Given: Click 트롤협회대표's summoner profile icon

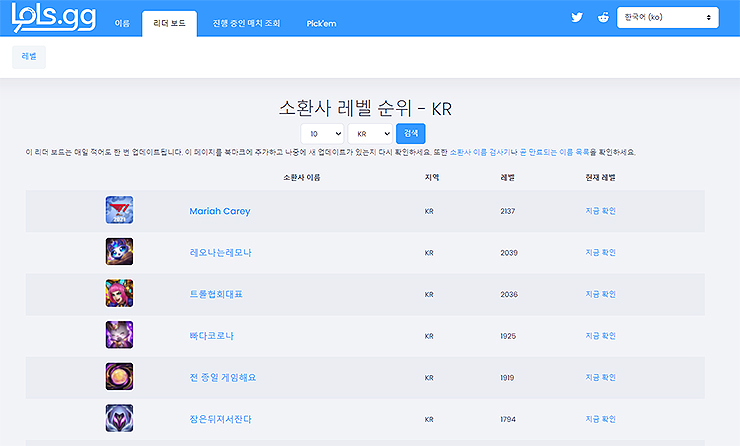Looking at the screenshot, I should click(119, 293).
